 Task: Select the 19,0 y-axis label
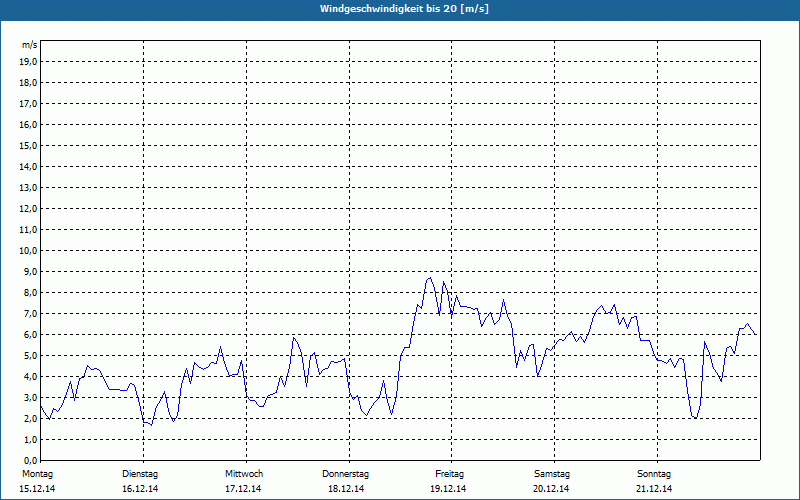point(28,62)
